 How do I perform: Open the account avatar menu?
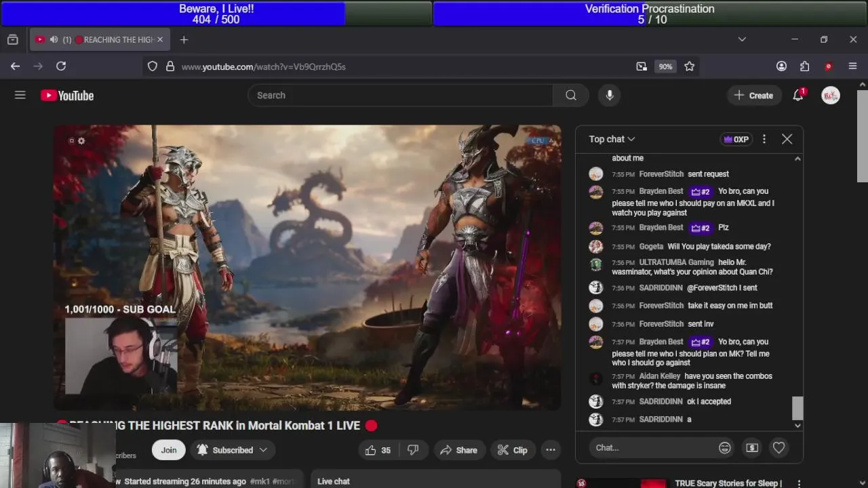point(831,96)
